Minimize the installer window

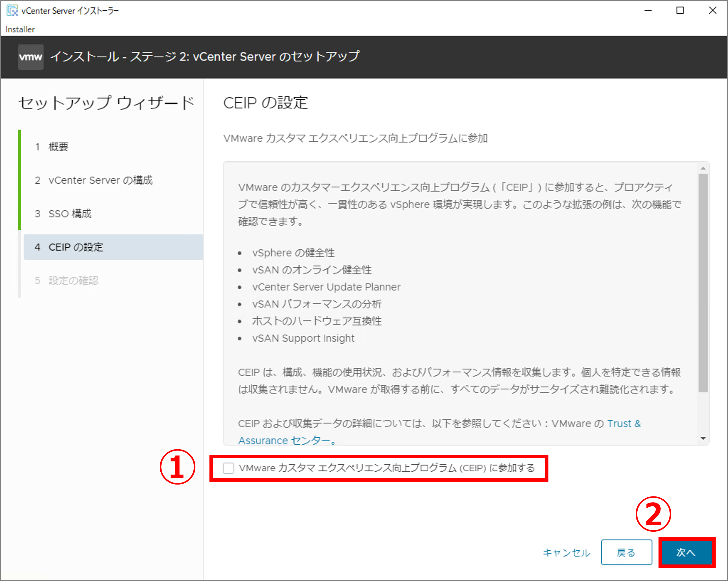click(648, 10)
